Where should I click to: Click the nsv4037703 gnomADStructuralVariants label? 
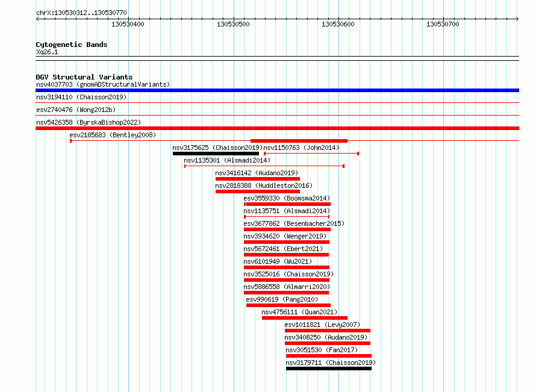point(103,84)
